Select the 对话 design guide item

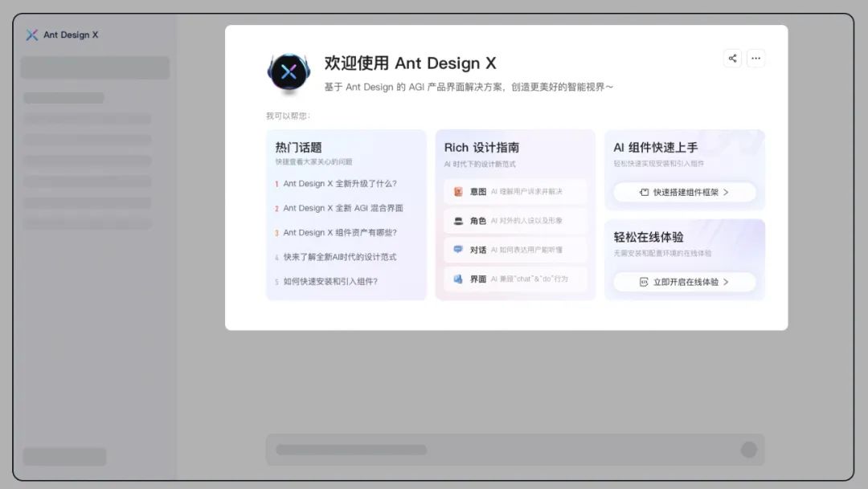pos(515,250)
